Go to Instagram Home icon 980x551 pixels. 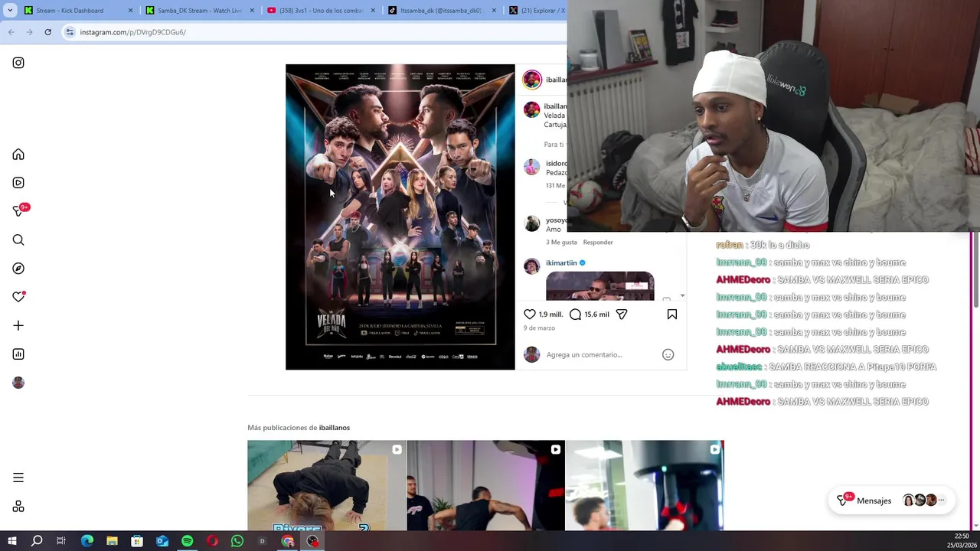(x=18, y=155)
